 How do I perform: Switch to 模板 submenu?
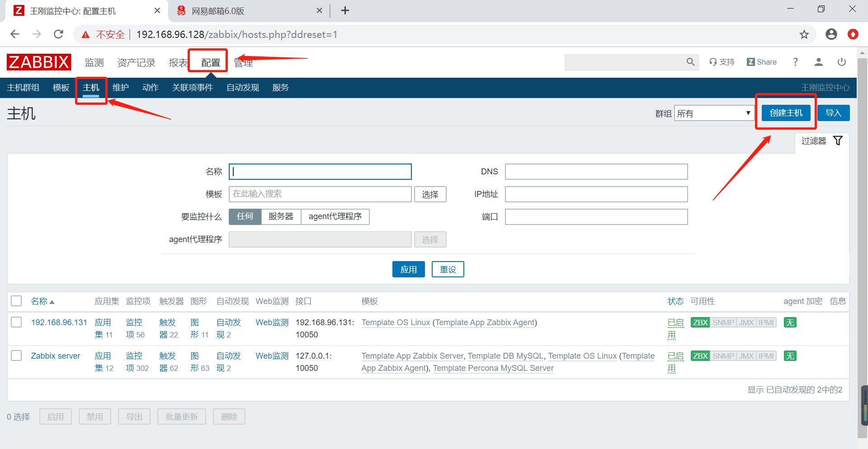coord(61,88)
